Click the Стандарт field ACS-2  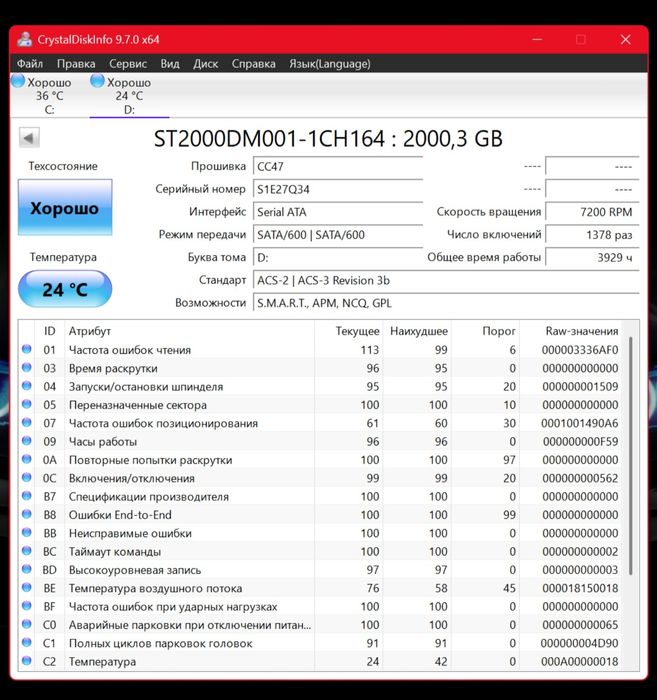(x=446, y=280)
